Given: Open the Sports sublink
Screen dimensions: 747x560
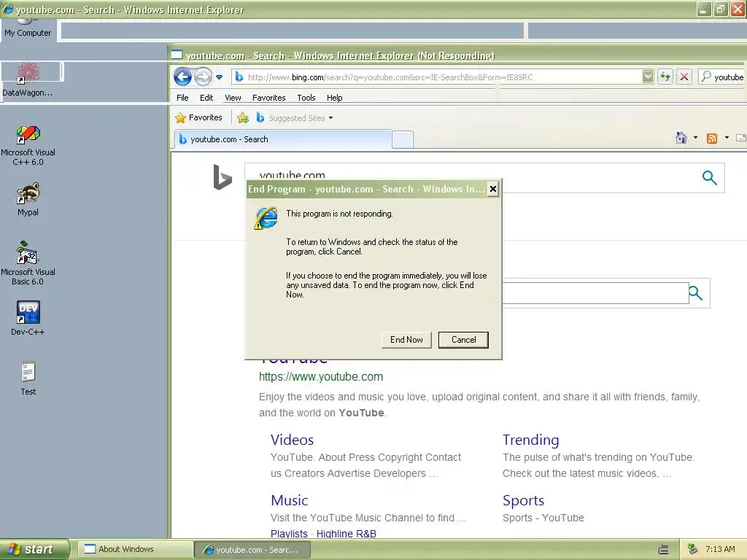Looking at the screenshot, I should coord(523,500).
